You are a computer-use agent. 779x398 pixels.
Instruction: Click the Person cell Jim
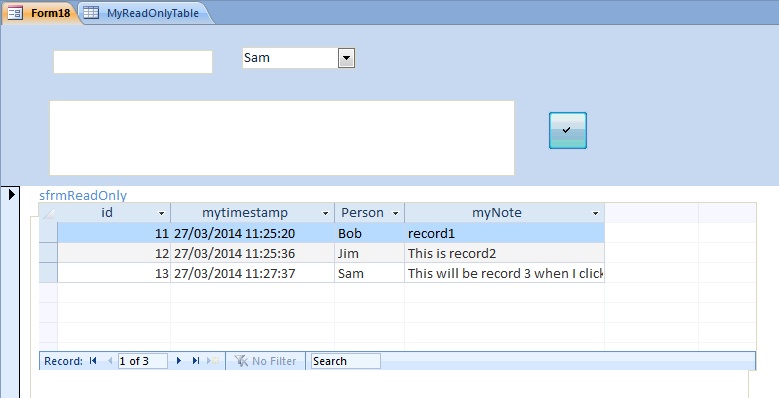[x=370, y=253]
